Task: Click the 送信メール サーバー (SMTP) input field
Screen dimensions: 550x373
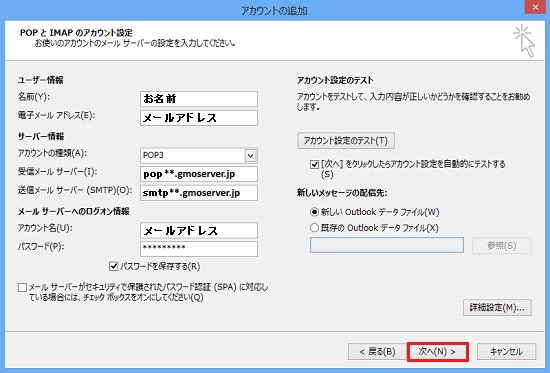Action: (199, 193)
